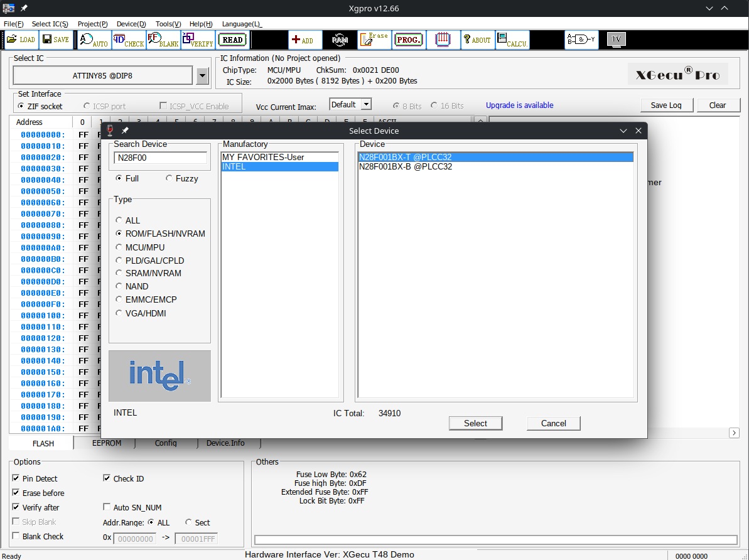Click the ATTINY85 @DIP8 chip button
The height and width of the screenshot is (560, 749).
click(103, 75)
